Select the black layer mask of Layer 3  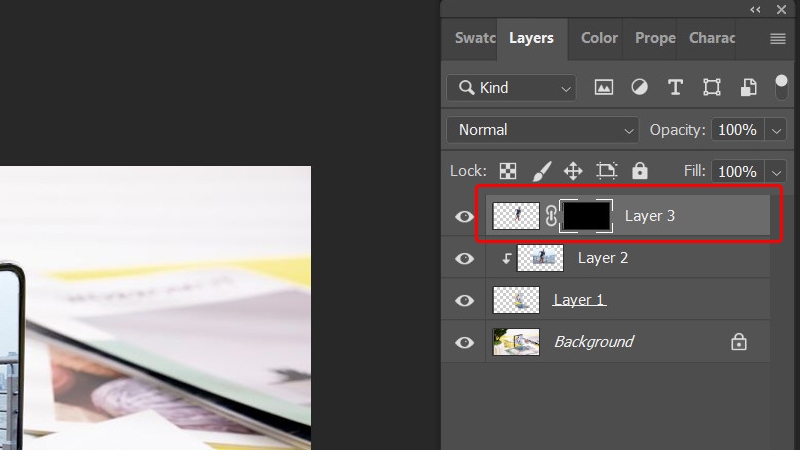586,216
